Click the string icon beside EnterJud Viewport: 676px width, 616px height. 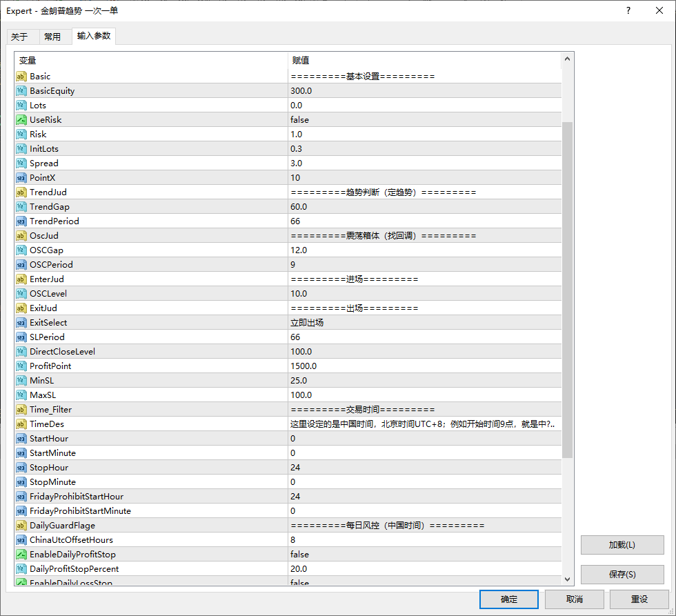tap(21, 279)
